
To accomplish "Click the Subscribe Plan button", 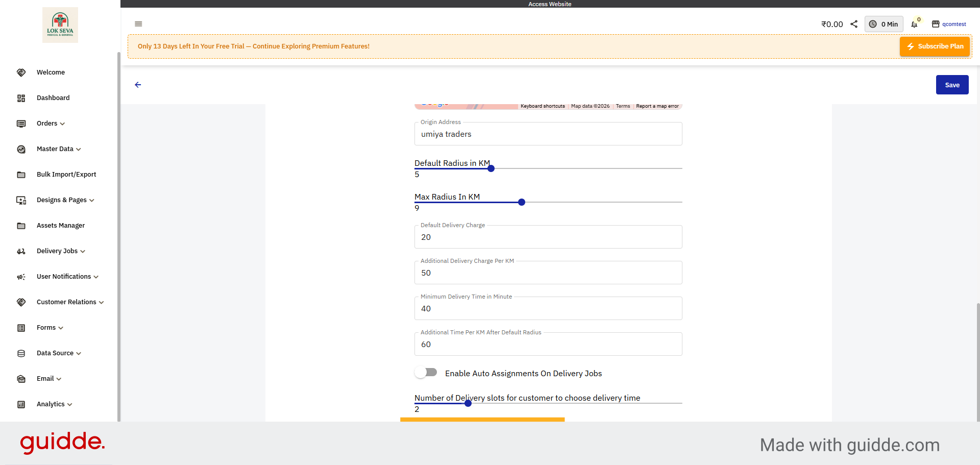I will 935,46.
